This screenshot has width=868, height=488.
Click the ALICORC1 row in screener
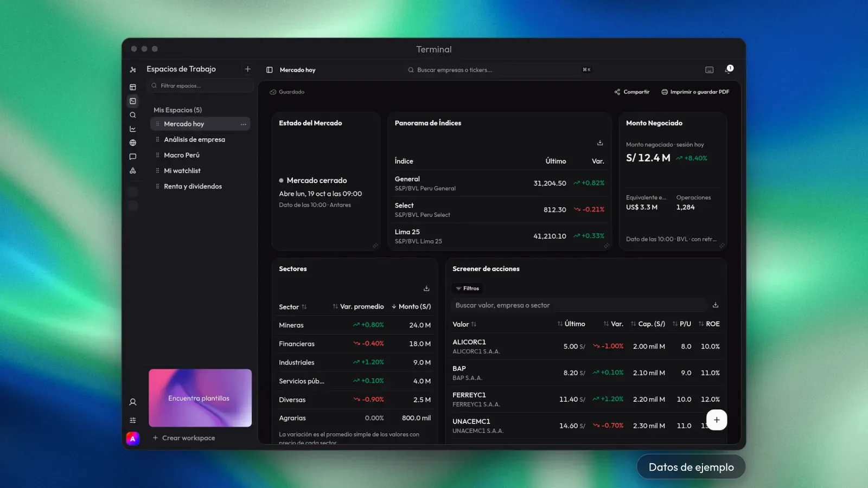coord(586,346)
